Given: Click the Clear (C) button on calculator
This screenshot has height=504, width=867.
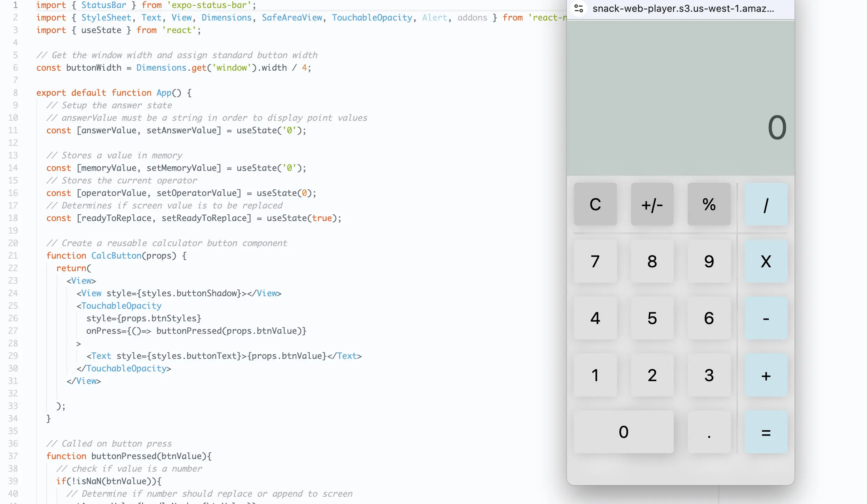Looking at the screenshot, I should (595, 204).
